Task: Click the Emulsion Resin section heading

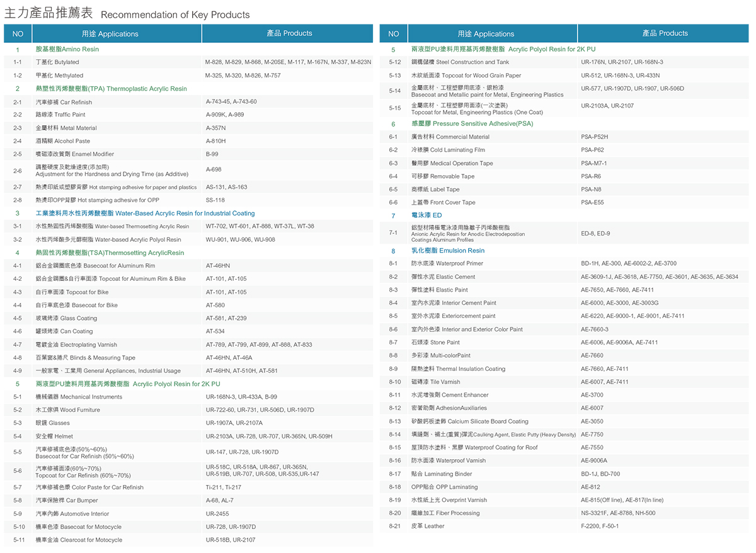Action: click(447, 251)
